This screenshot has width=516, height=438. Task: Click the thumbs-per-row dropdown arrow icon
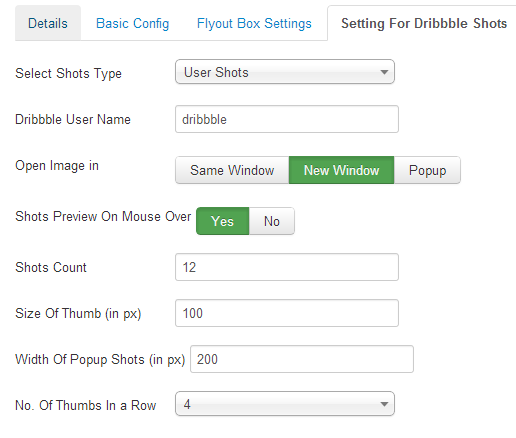pyautogui.click(x=384, y=404)
